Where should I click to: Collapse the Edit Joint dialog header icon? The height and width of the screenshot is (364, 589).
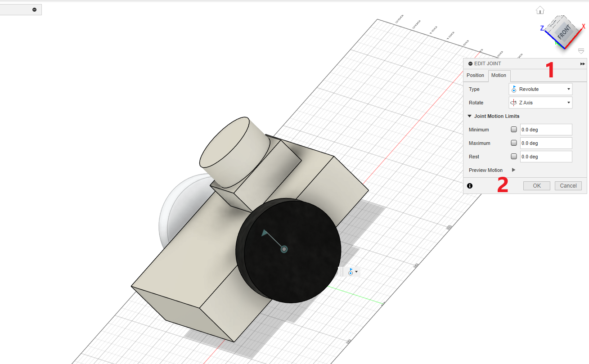470,64
